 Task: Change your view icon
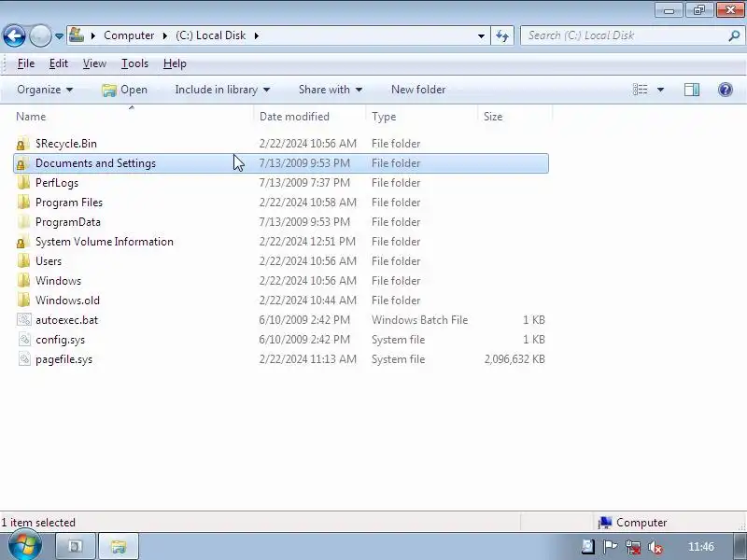click(640, 90)
